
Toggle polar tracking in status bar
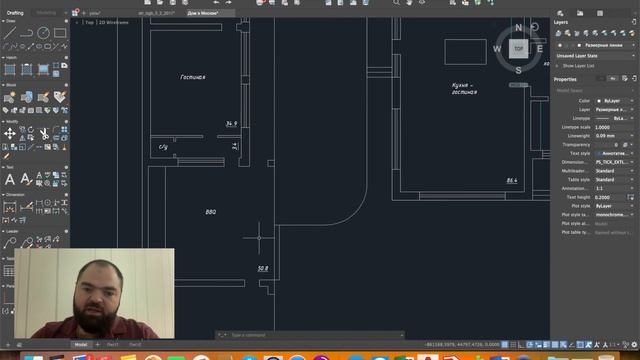click(530, 345)
